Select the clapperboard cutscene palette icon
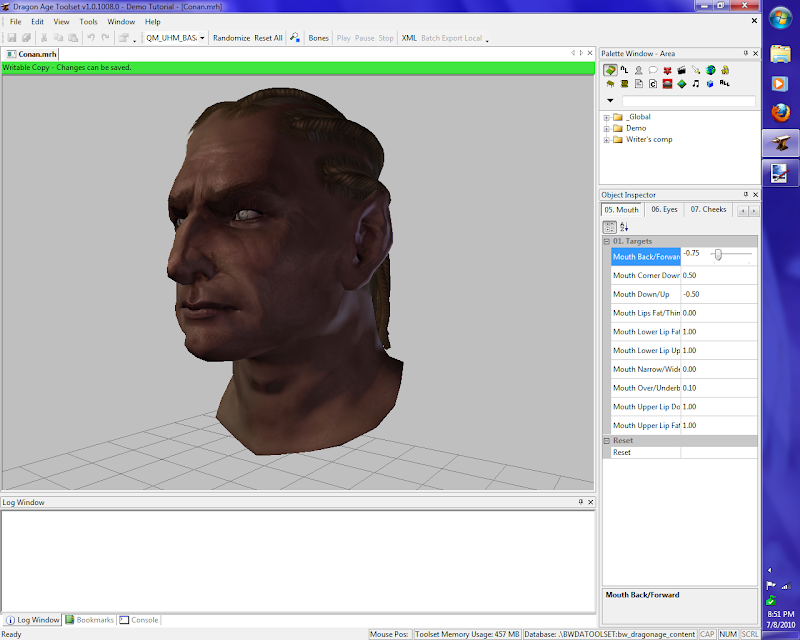 [681, 70]
